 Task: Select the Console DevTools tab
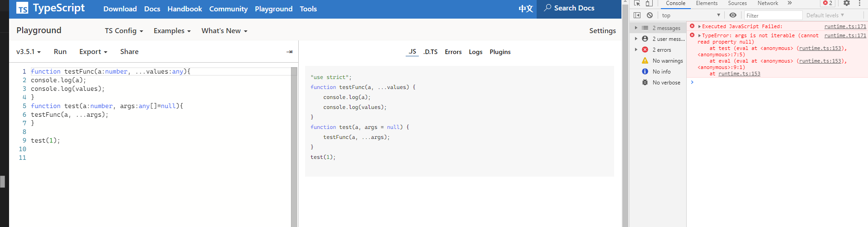tap(675, 3)
